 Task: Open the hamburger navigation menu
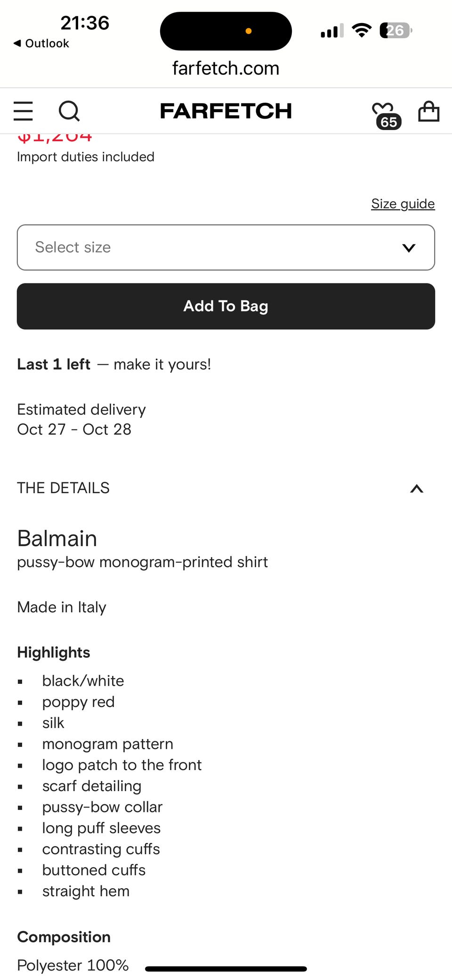(23, 111)
